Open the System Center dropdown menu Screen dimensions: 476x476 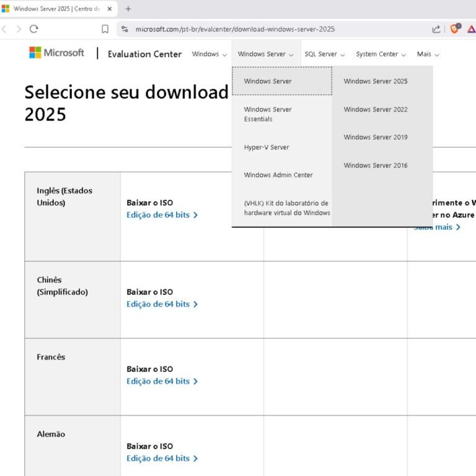381,54
